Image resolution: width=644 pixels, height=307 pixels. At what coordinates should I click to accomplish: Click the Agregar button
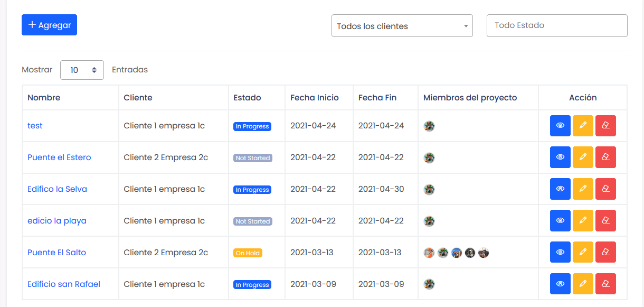(x=49, y=25)
